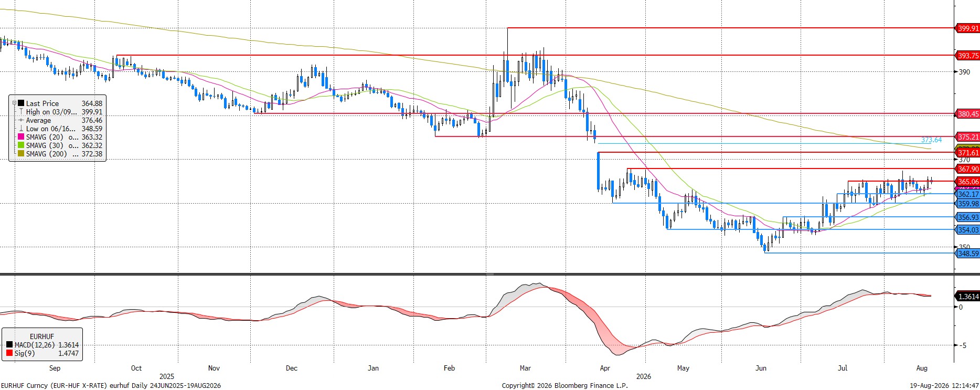
Task: Click the red Sig(9) legend swatch
Action: point(9,353)
